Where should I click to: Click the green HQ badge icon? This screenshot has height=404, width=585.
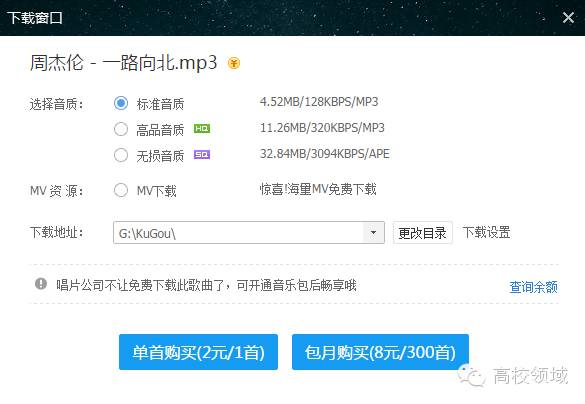tap(202, 129)
